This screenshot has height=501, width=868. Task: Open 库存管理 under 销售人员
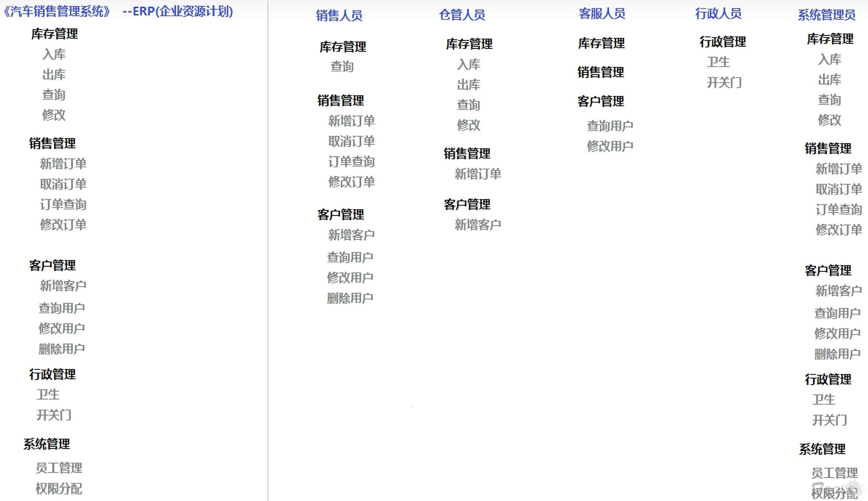click(x=343, y=47)
